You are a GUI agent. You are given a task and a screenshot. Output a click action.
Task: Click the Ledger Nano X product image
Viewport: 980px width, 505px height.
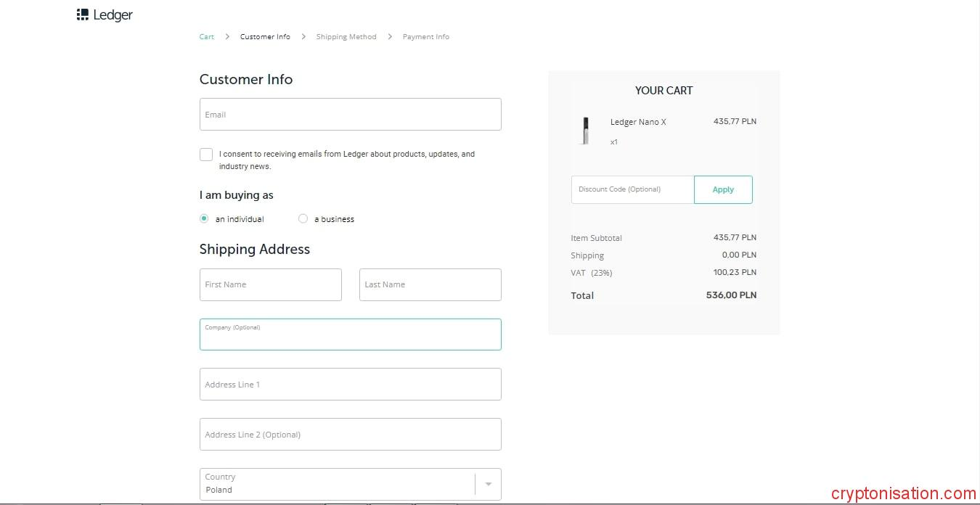coord(585,131)
